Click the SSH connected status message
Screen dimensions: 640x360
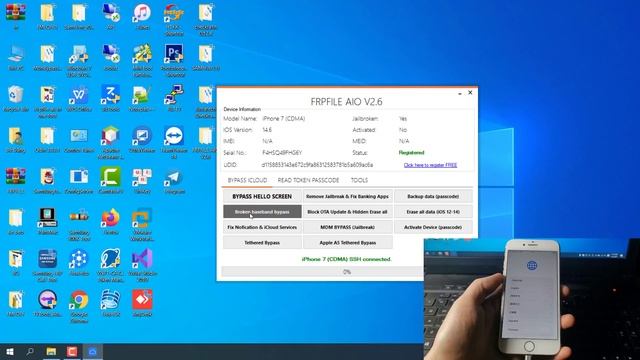(x=347, y=259)
